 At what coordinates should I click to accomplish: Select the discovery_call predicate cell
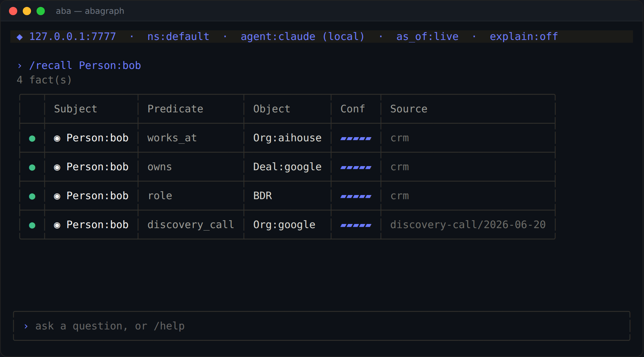pyautogui.click(x=191, y=225)
